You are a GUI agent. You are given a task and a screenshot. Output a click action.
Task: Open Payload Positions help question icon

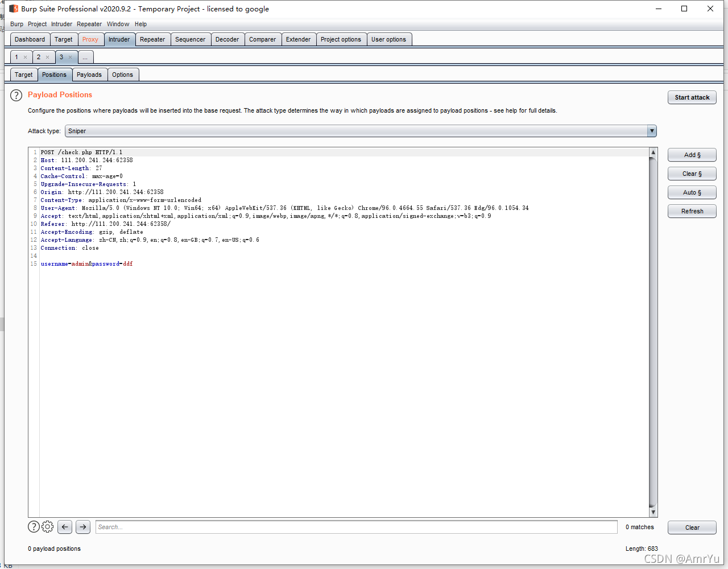pos(16,96)
